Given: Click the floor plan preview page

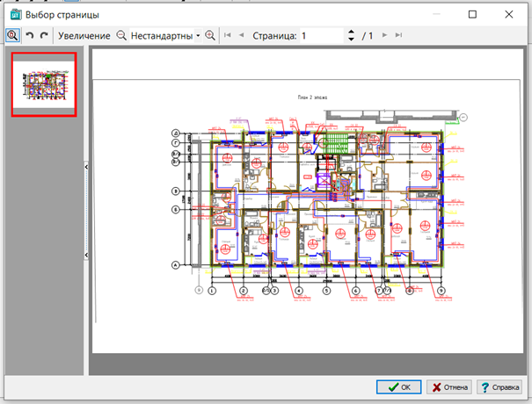Looking at the screenshot, I should click(x=308, y=201).
